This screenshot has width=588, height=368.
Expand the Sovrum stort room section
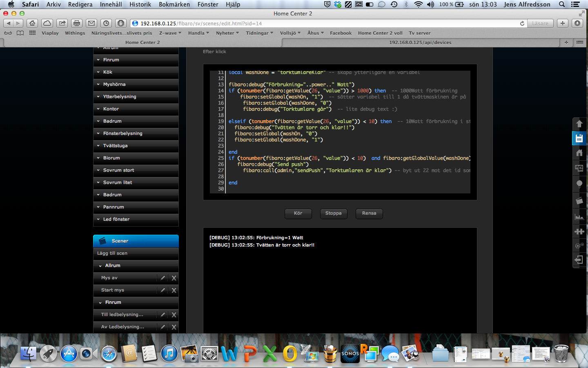tap(136, 170)
